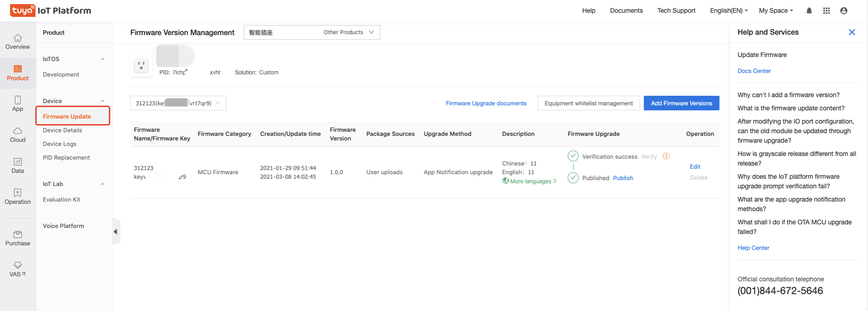Open the apps grid icon
Image resolution: width=868 pixels, height=311 pixels.
[x=827, y=10]
